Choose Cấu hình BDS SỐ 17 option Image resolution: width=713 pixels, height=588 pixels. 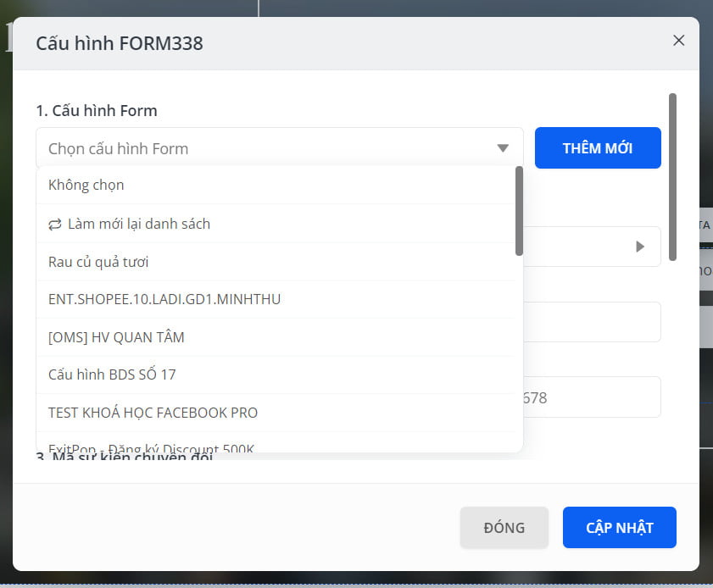point(276,374)
